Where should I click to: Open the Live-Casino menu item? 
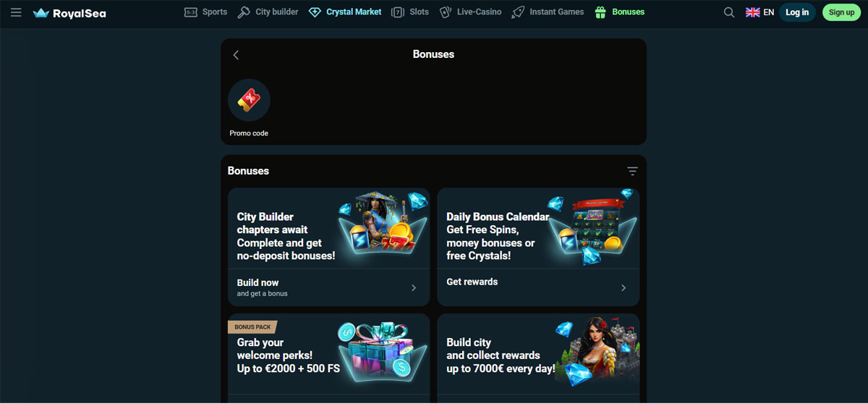click(470, 12)
